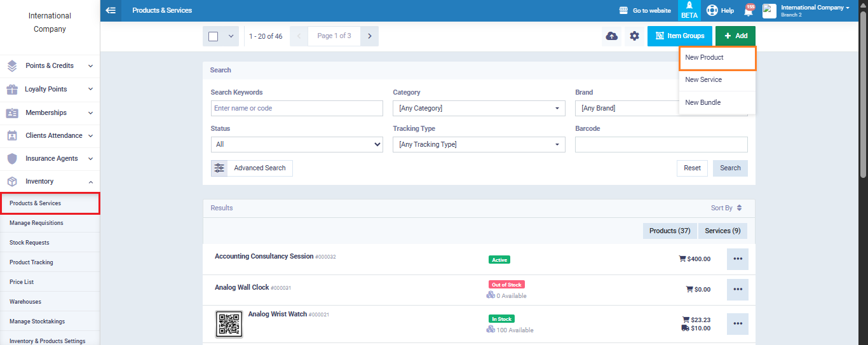Tick the select-all checkbox

tap(214, 36)
